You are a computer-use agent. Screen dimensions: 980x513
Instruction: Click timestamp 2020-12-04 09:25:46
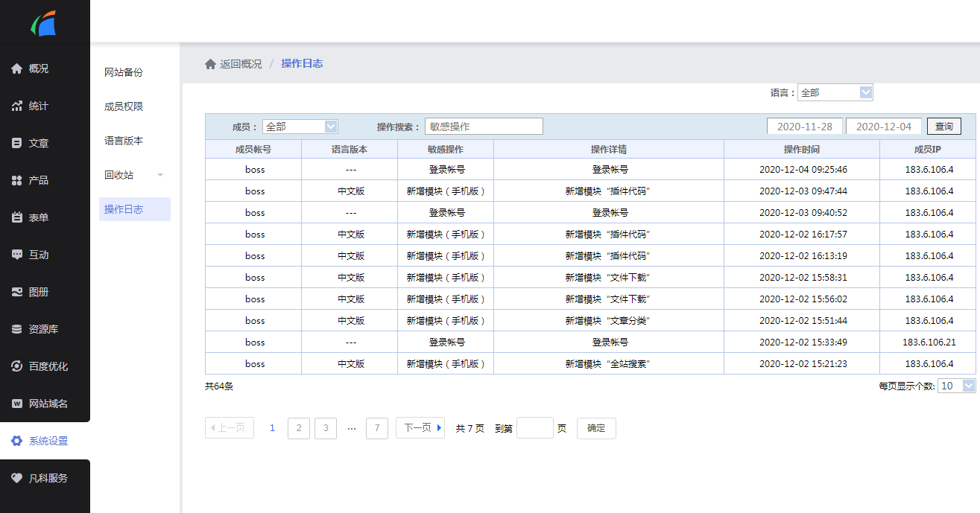(803, 170)
